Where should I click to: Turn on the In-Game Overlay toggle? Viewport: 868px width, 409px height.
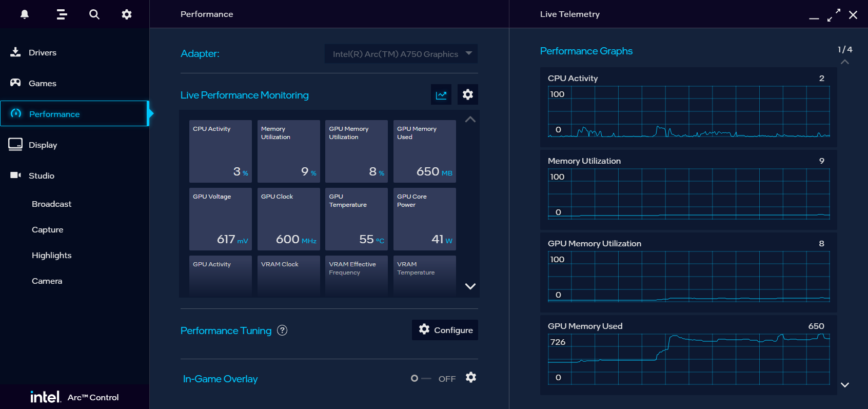tap(421, 379)
